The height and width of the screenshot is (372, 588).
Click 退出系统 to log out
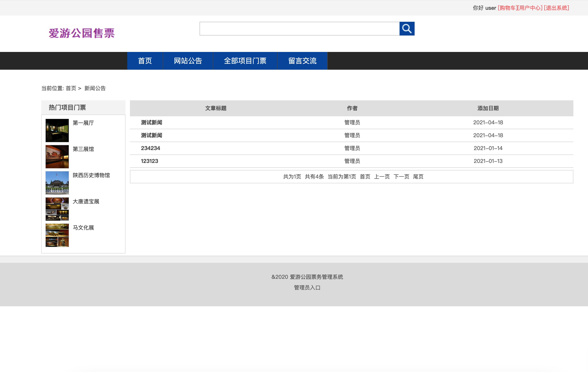556,8
